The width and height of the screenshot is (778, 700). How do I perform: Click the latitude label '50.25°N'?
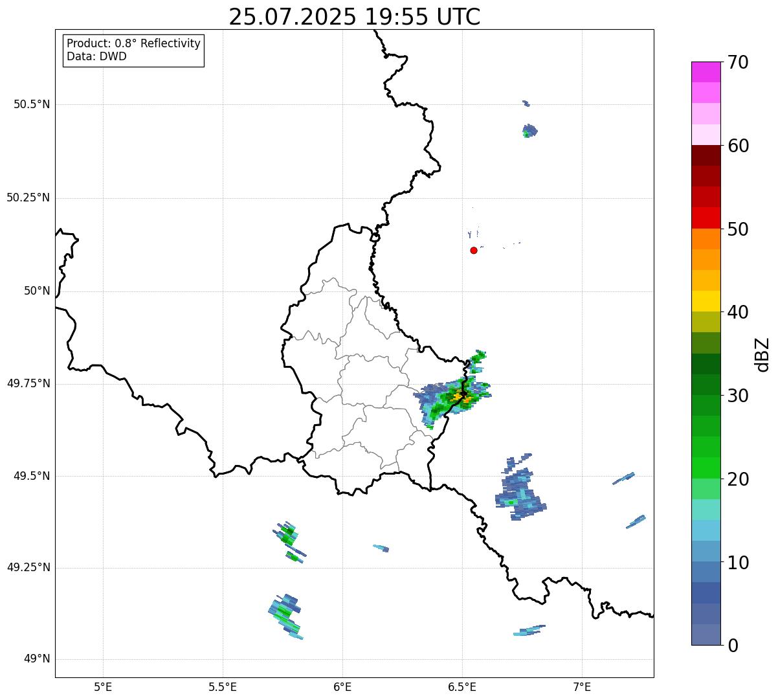(28, 198)
